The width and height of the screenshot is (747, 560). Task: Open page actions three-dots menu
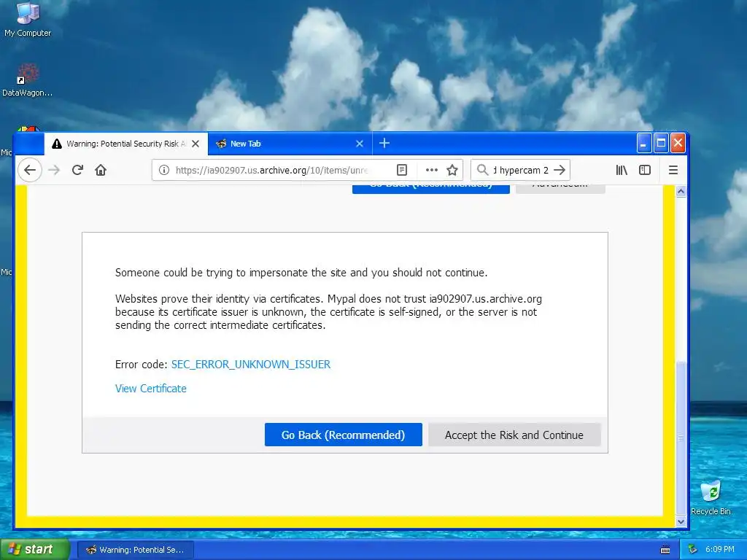(432, 170)
